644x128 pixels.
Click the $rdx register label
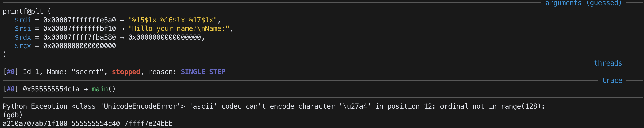23,37
